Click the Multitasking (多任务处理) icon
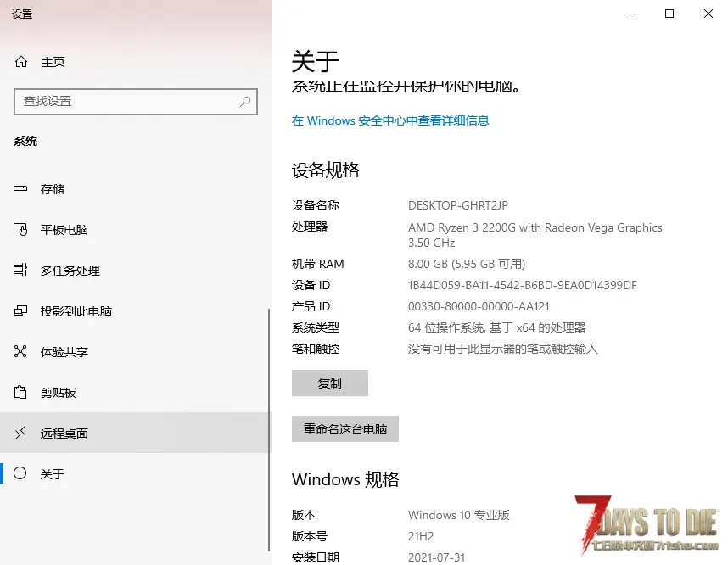Viewport: 728px width, 565px height. click(x=21, y=271)
